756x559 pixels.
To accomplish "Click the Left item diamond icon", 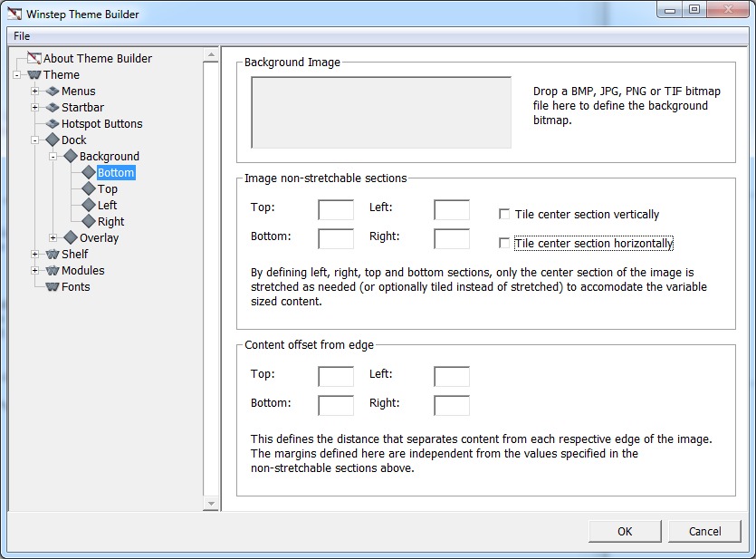I will click(89, 205).
